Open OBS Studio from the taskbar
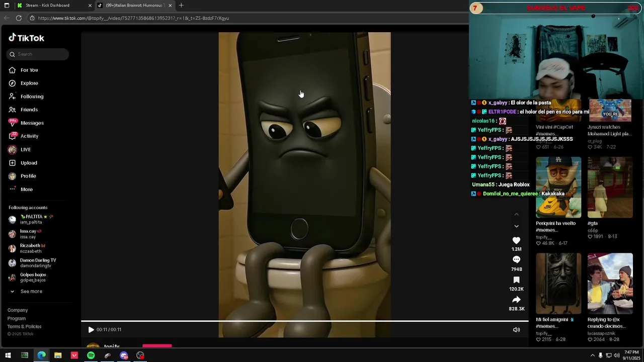644x362 pixels. 140,355
